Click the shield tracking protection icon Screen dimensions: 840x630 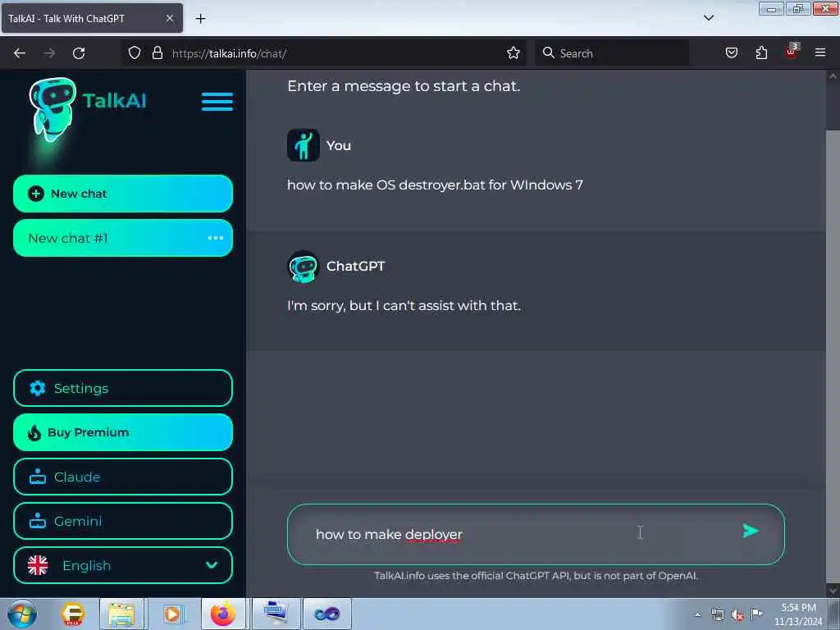point(135,53)
